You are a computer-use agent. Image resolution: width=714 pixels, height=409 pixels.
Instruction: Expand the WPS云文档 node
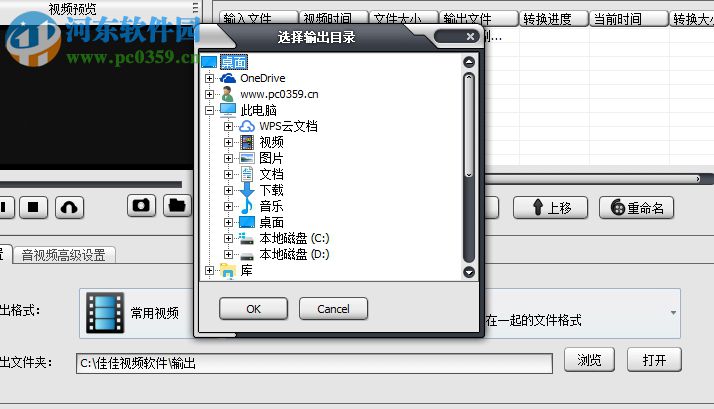[x=229, y=126]
